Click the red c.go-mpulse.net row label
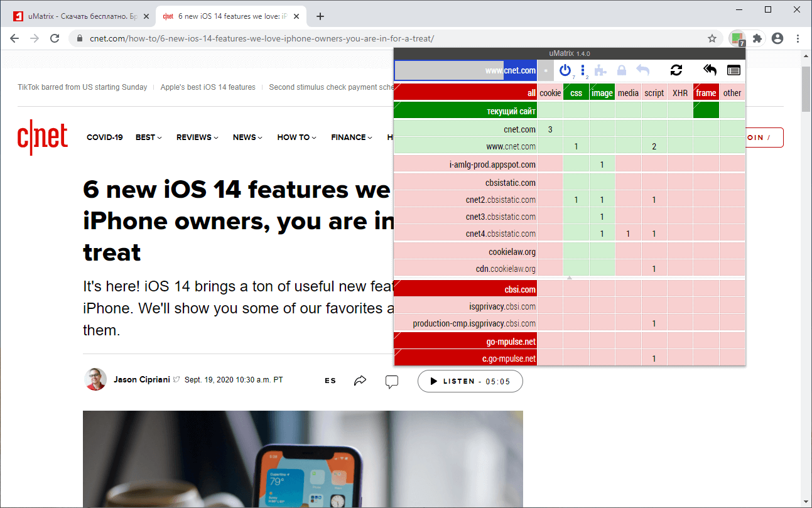Image resolution: width=812 pixels, height=508 pixels. pyautogui.click(x=465, y=359)
